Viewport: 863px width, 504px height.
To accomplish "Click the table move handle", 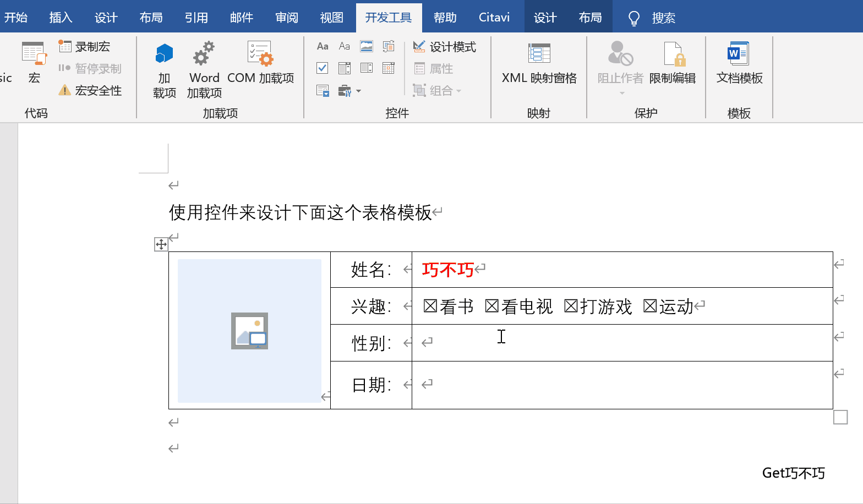I will click(161, 244).
